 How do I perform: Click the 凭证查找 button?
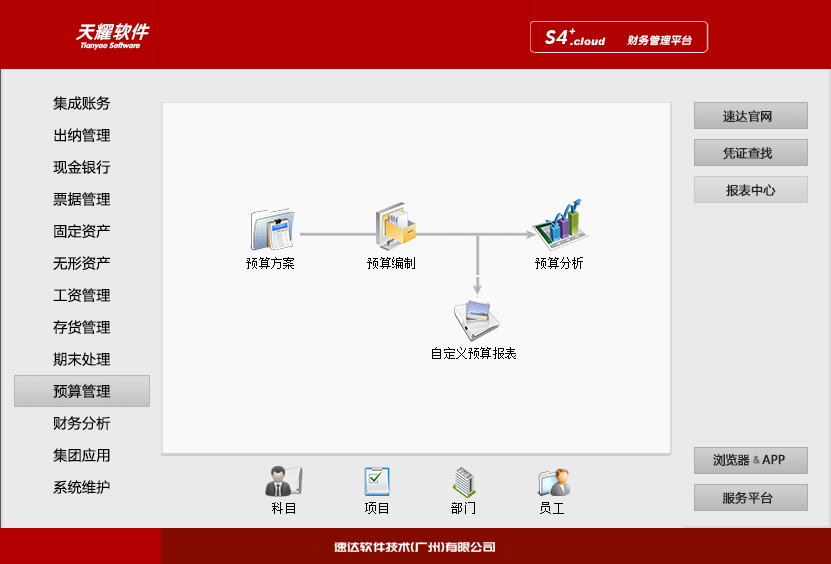750,153
